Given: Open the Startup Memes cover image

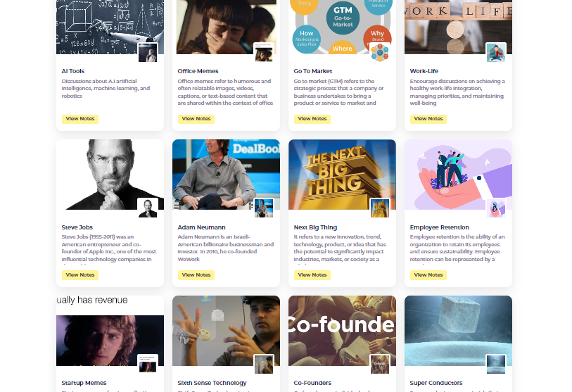Looking at the screenshot, I should pos(110,331).
